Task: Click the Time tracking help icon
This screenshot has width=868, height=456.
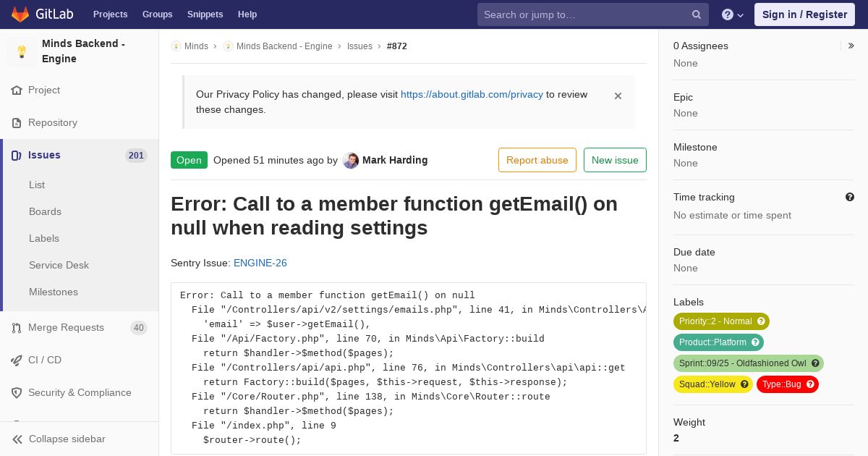Action: (850, 197)
